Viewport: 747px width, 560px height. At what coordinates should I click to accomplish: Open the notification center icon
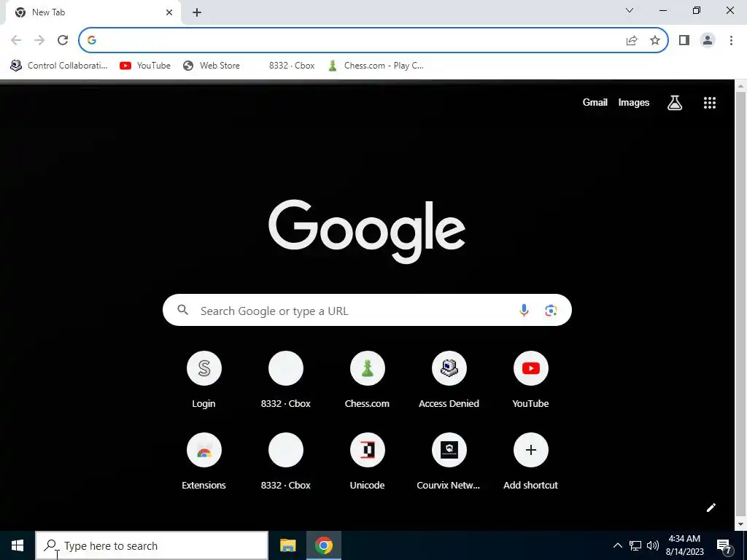(x=724, y=545)
